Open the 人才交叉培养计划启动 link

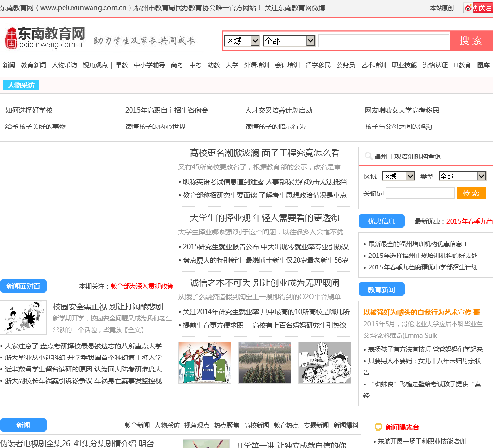(279, 110)
